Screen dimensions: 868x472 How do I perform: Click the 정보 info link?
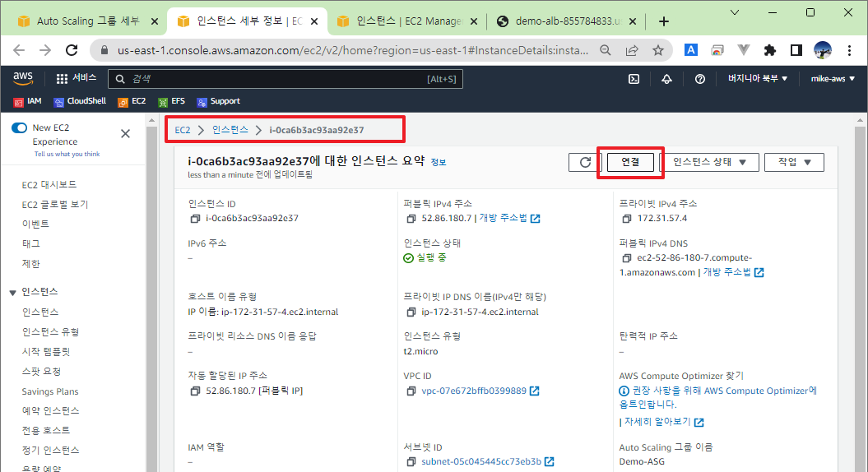[x=439, y=162]
